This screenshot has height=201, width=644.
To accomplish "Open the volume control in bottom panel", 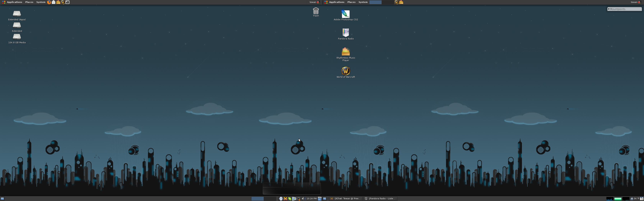I will pos(303,199).
